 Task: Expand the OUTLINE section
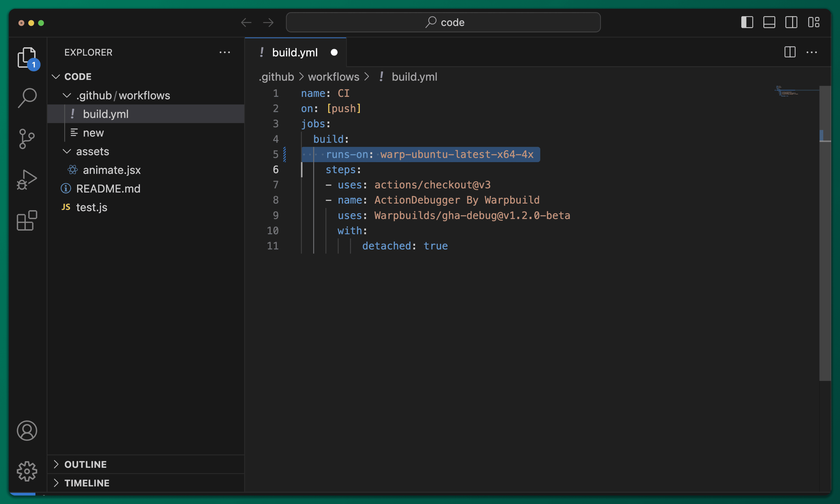(86, 464)
